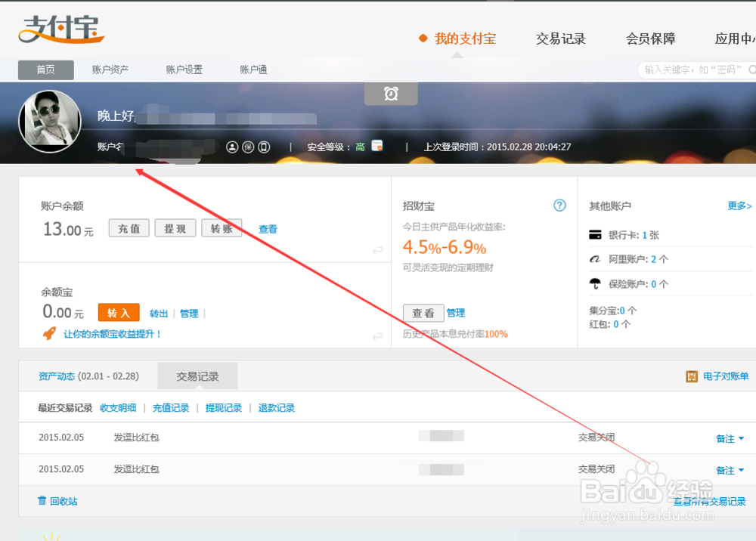Screen dimensions: 756x541
Task: Click the 安全等级 高 label
Action: (336, 147)
